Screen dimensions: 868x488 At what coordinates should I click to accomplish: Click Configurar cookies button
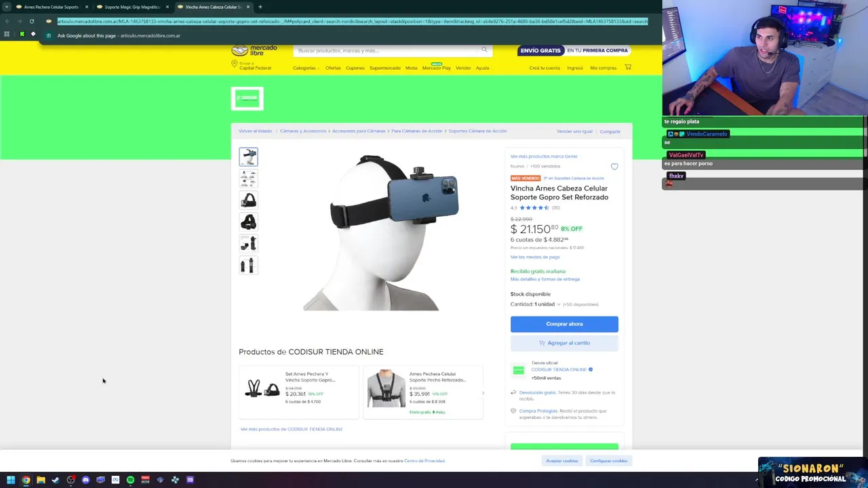608,461
